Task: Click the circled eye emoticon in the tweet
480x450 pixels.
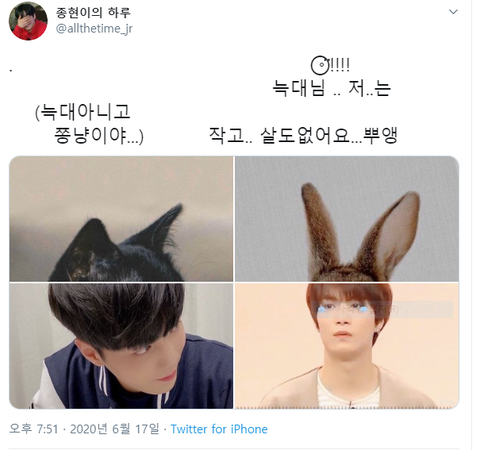Action: click(x=320, y=65)
